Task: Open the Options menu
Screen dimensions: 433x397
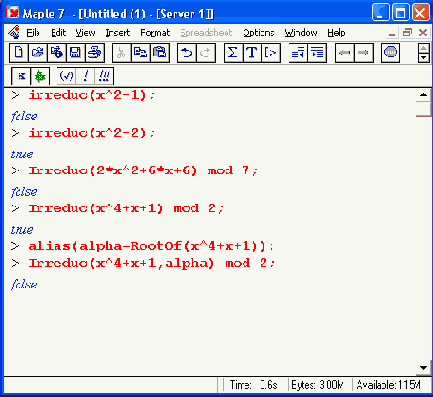Action: tap(259, 33)
